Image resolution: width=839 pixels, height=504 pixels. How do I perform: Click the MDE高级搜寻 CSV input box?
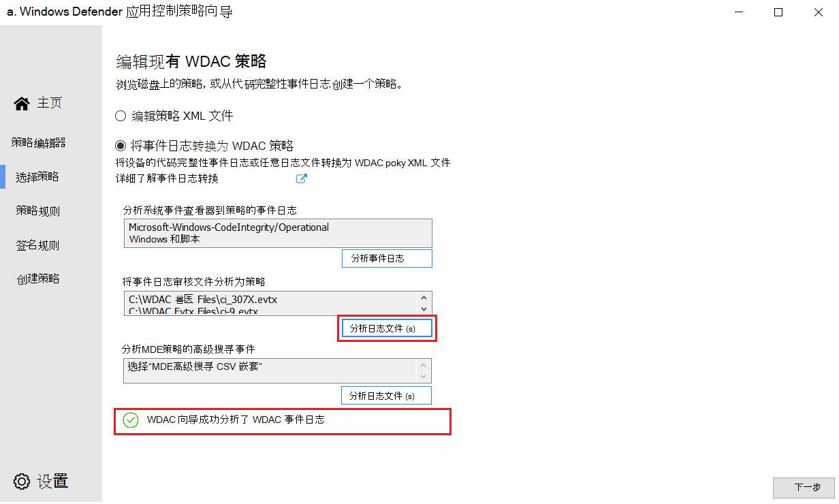click(276, 371)
